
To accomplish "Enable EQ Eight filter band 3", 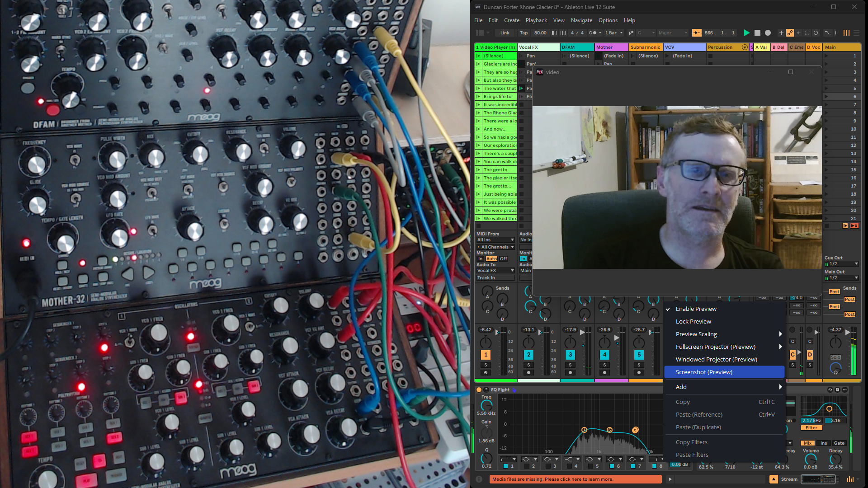I will [x=548, y=466].
